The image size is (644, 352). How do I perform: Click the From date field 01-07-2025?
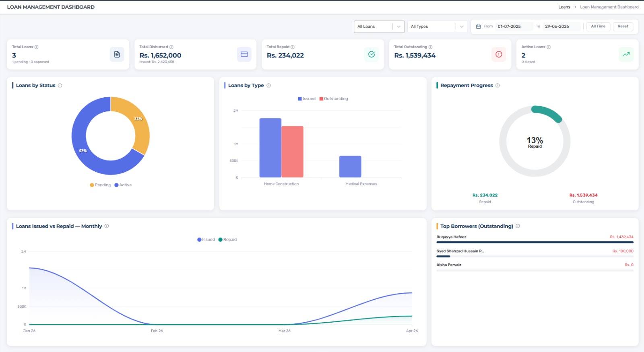point(514,27)
